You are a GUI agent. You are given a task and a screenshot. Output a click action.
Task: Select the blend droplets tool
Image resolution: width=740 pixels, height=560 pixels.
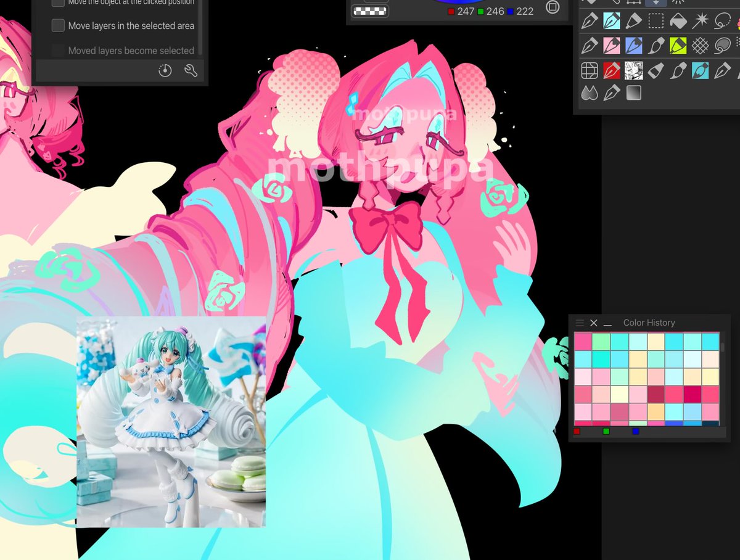[x=590, y=93]
